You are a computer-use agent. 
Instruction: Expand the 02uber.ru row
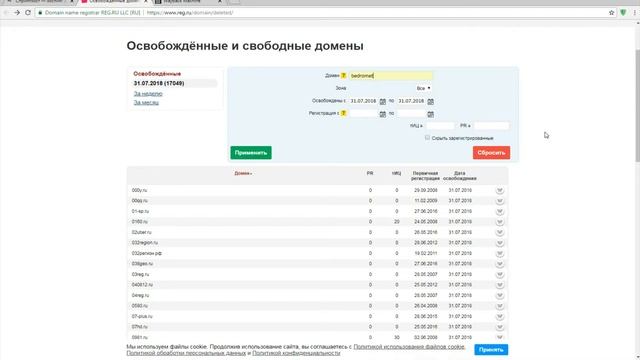point(500,233)
